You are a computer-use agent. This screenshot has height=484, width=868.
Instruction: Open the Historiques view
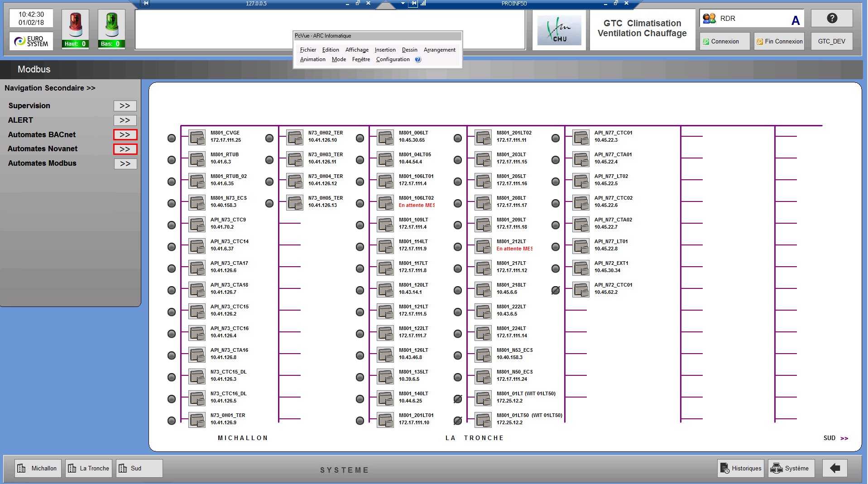[x=741, y=468]
